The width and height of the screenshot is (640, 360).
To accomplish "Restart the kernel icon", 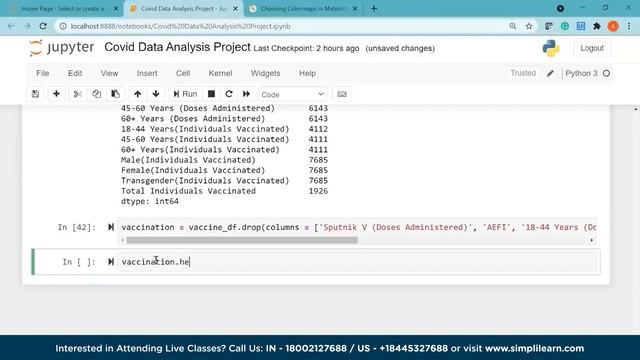I will click(229, 94).
